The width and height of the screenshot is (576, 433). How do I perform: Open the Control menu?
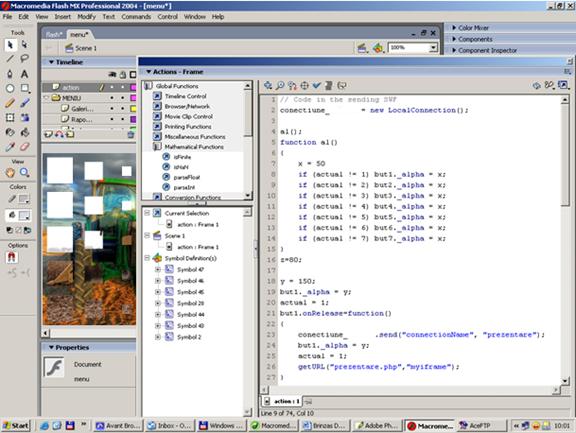click(168, 17)
